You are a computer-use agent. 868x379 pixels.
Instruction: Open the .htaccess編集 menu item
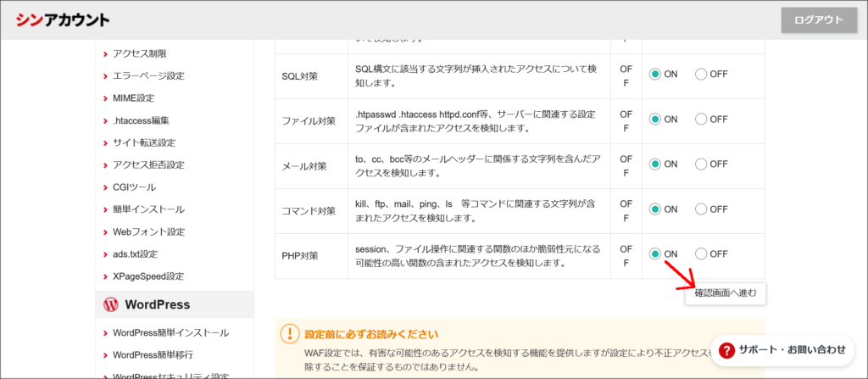(x=141, y=120)
